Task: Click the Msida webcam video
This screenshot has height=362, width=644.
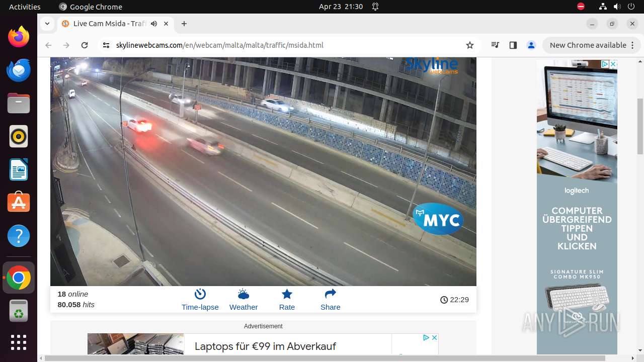Action: (x=263, y=171)
